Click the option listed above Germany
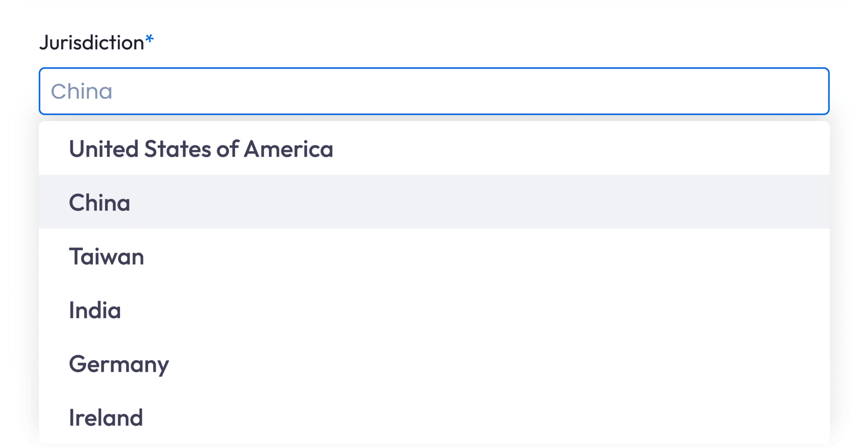The width and height of the screenshot is (868, 448). tap(95, 310)
